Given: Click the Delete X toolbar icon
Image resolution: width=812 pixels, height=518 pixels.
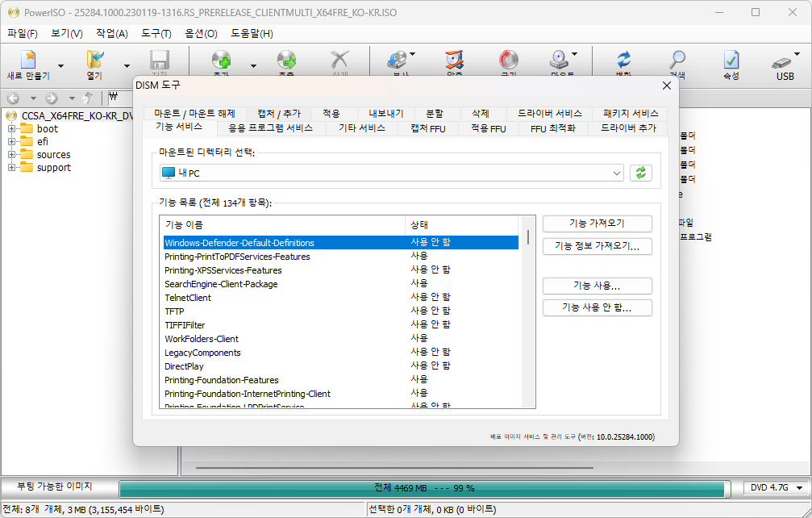Looking at the screenshot, I should 339,60.
